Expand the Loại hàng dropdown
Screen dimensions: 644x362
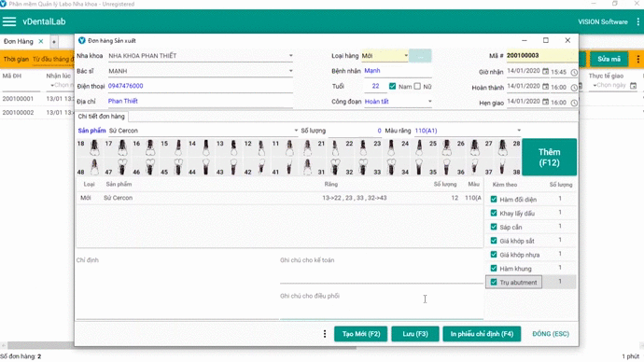406,55
